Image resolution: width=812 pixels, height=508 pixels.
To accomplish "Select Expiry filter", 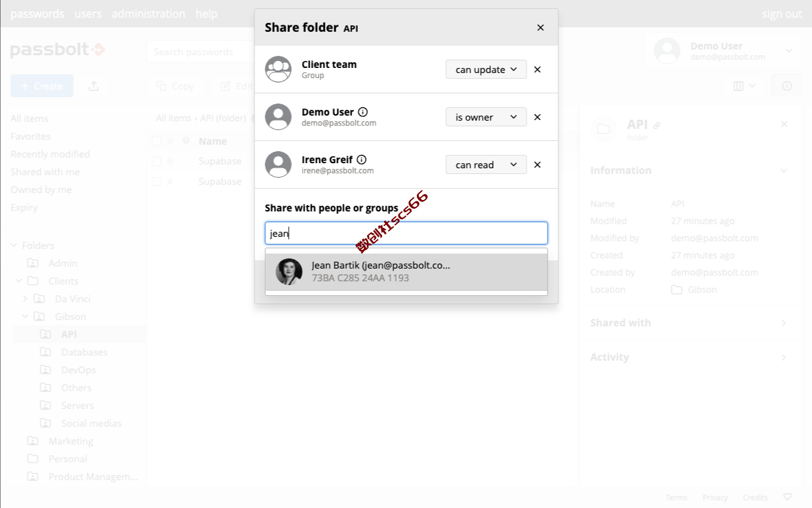I will pyautogui.click(x=24, y=207).
